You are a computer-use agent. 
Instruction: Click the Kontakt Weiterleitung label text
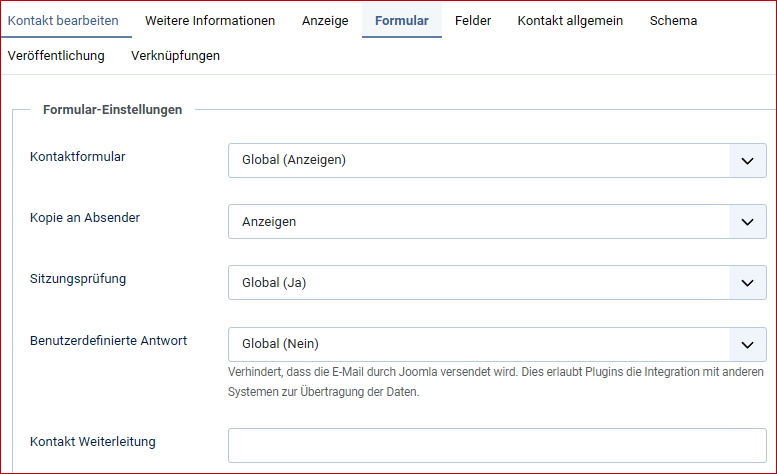[x=93, y=441]
